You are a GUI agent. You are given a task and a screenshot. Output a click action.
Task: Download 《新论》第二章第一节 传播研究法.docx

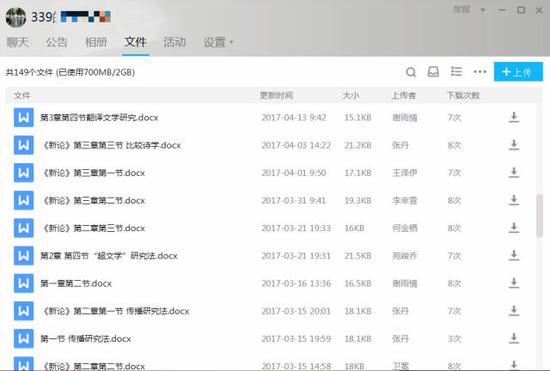[514, 311]
